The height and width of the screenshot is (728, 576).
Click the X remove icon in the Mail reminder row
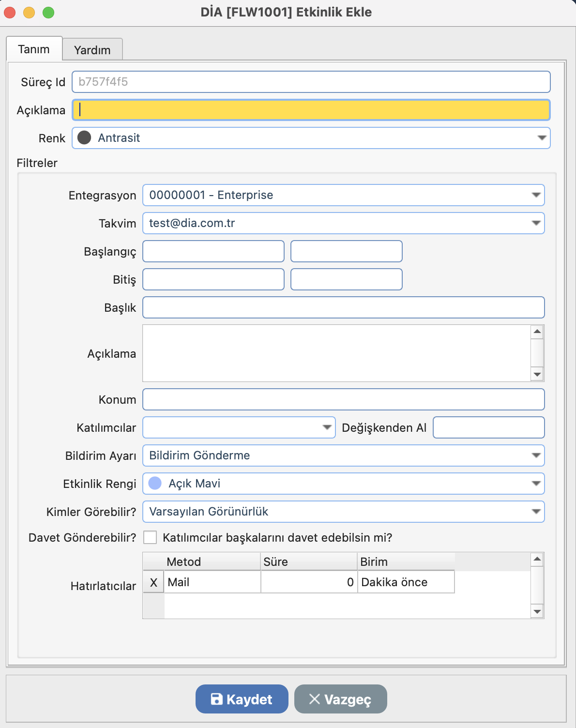click(x=153, y=582)
